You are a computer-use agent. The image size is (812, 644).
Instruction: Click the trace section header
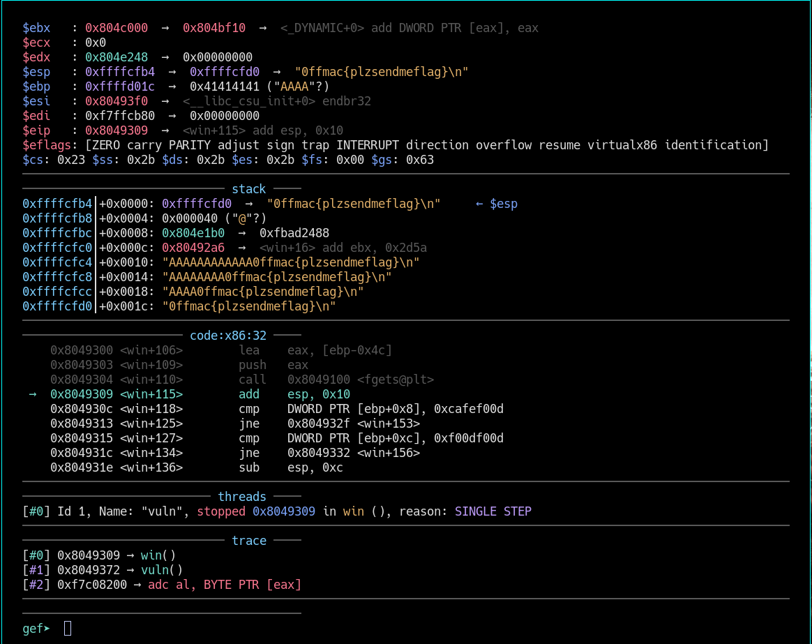tap(248, 541)
